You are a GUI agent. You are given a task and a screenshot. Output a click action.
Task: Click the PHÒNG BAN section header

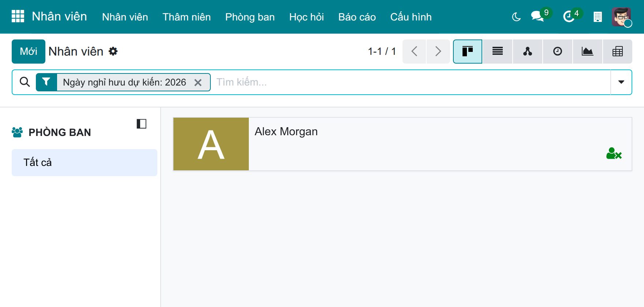coord(60,132)
